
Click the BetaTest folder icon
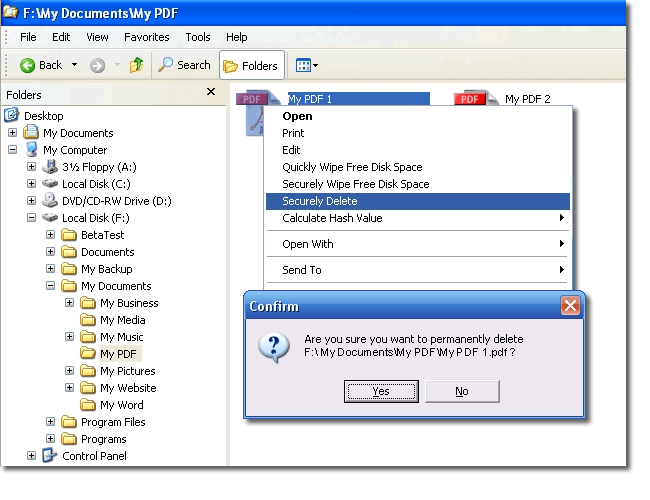click(69, 235)
